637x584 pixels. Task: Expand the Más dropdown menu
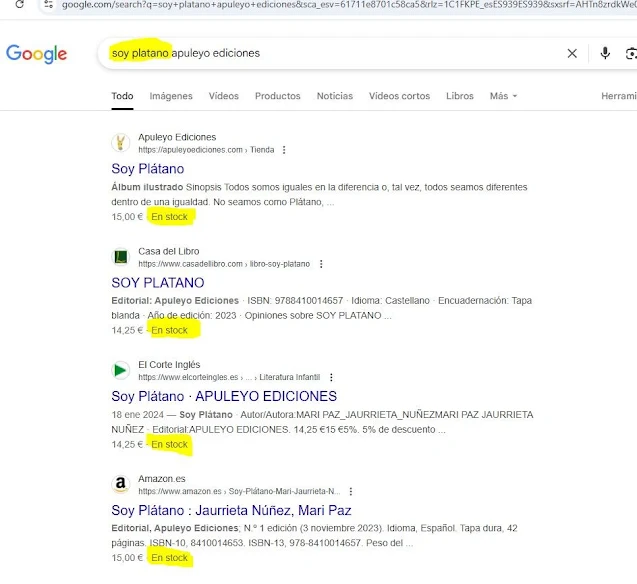tap(503, 96)
